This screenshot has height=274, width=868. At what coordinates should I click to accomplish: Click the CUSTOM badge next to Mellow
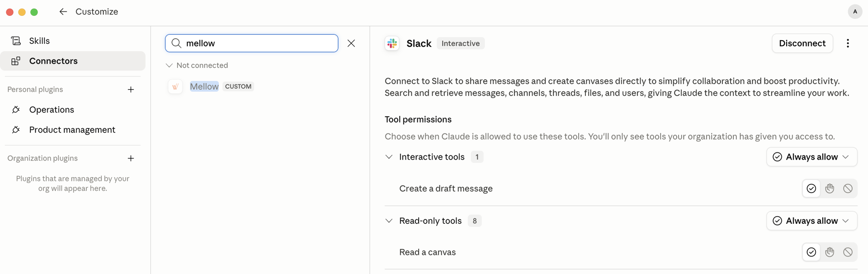point(238,86)
